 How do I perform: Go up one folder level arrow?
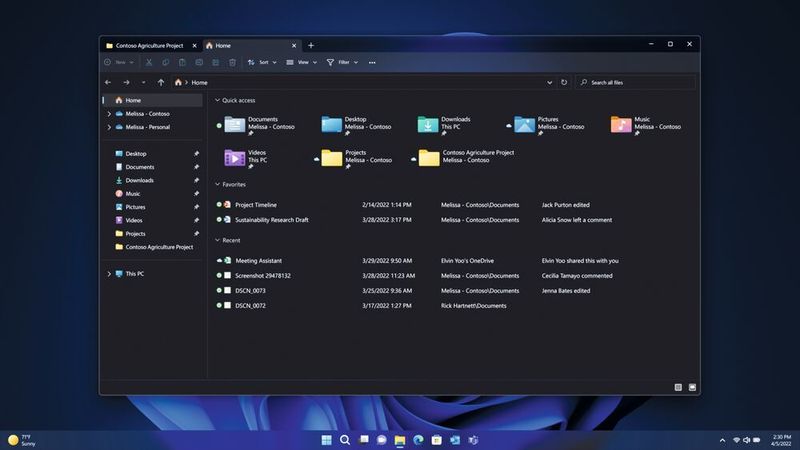coord(161,82)
